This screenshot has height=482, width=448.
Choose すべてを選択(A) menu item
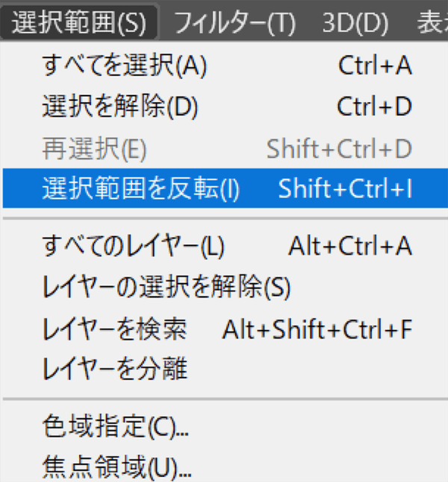(225, 65)
